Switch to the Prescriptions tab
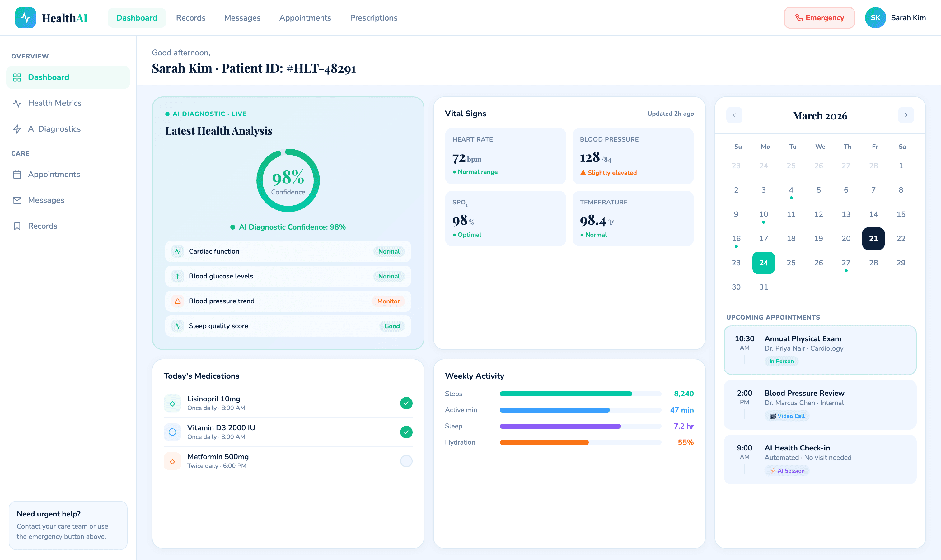 click(x=373, y=18)
